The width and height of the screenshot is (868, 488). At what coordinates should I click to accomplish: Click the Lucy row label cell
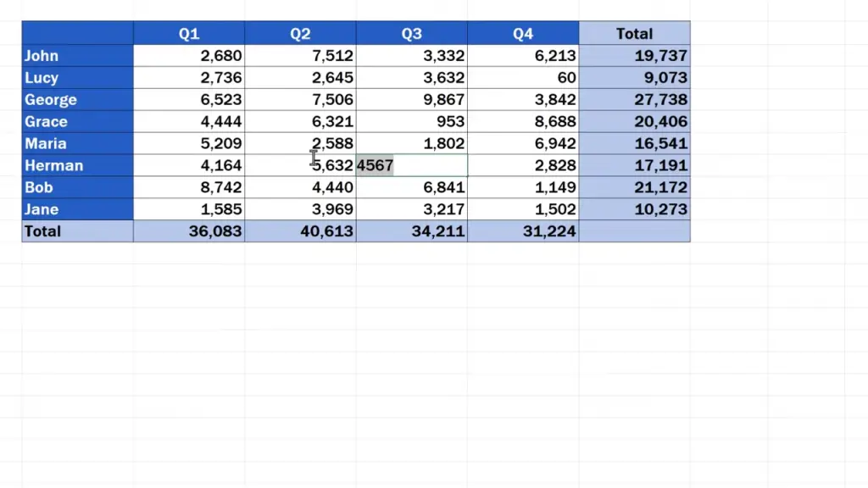tap(77, 78)
